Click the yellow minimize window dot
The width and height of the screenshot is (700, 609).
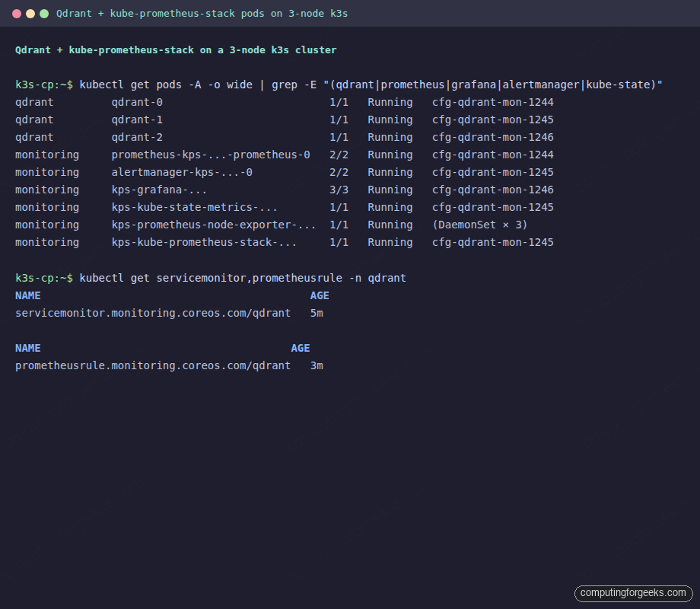(x=30, y=14)
